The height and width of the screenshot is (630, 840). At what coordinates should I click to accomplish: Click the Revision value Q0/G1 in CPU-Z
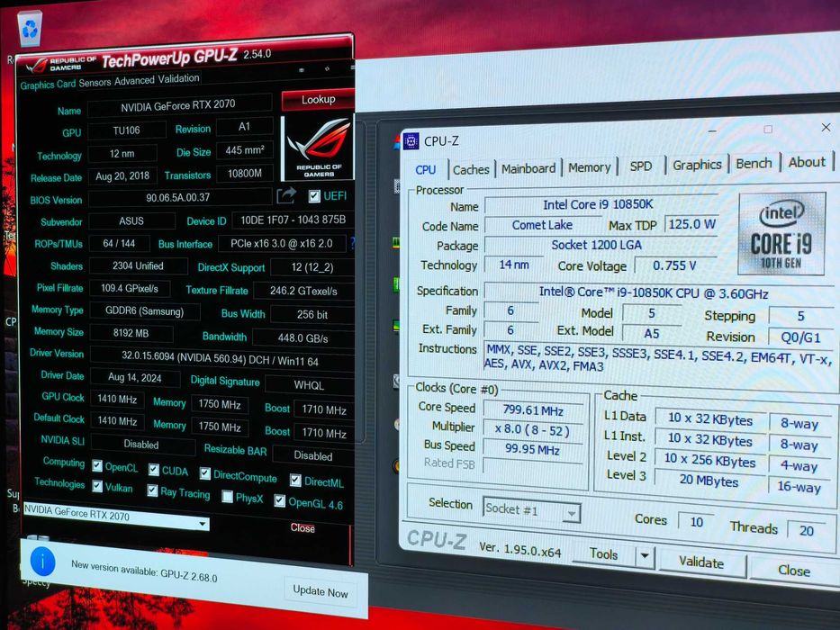800,337
